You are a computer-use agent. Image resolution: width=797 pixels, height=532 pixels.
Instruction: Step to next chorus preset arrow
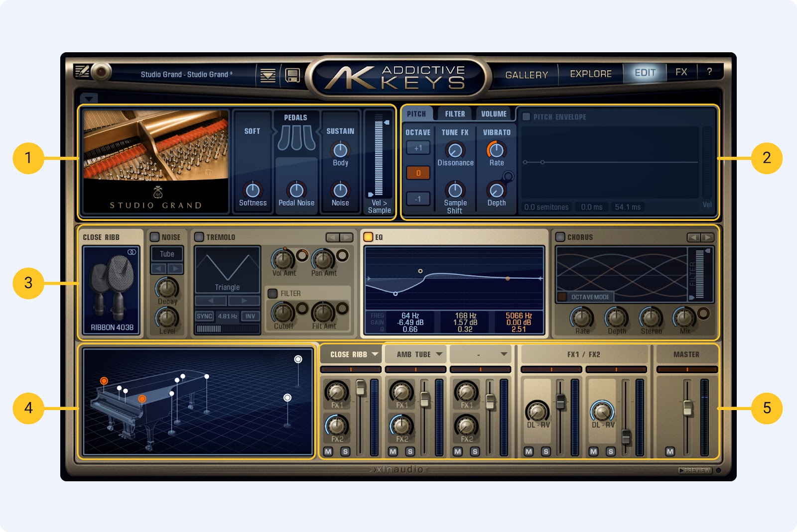coord(707,237)
